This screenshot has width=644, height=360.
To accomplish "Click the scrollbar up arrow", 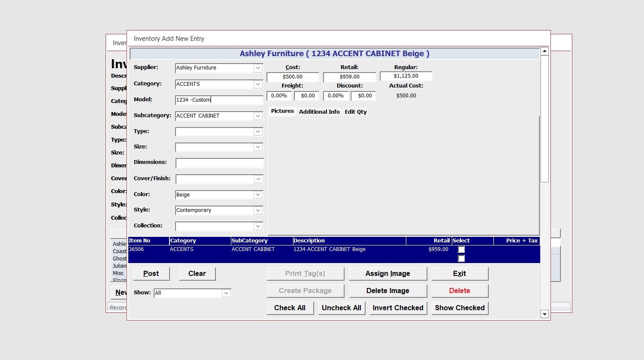I will pyautogui.click(x=544, y=51).
